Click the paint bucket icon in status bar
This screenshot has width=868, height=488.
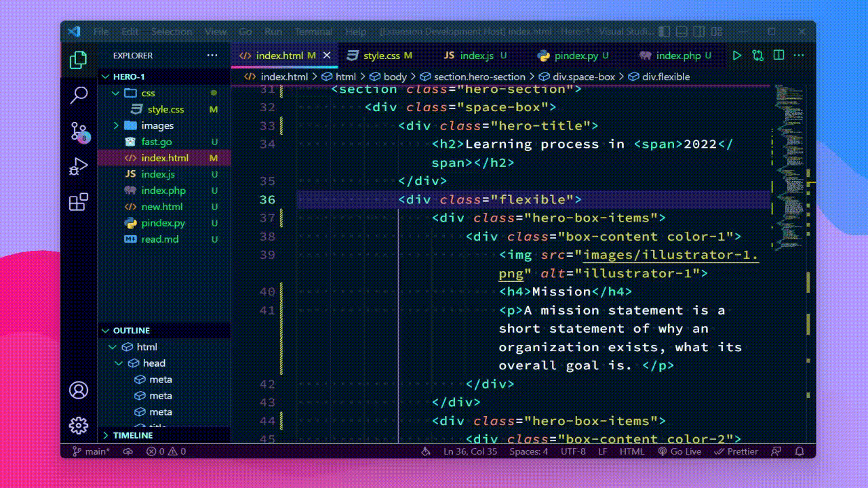pyautogui.click(x=426, y=451)
